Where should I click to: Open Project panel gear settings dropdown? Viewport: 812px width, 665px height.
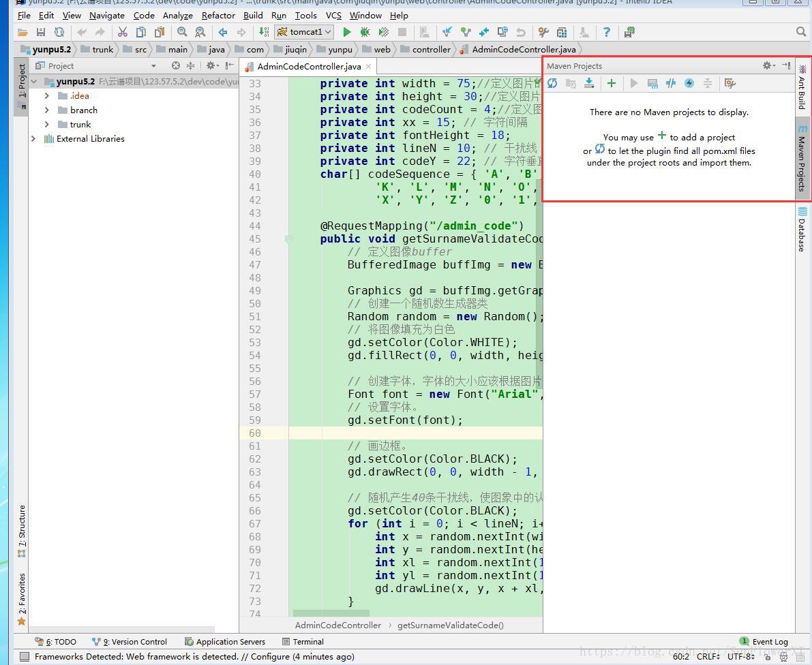(x=212, y=65)
